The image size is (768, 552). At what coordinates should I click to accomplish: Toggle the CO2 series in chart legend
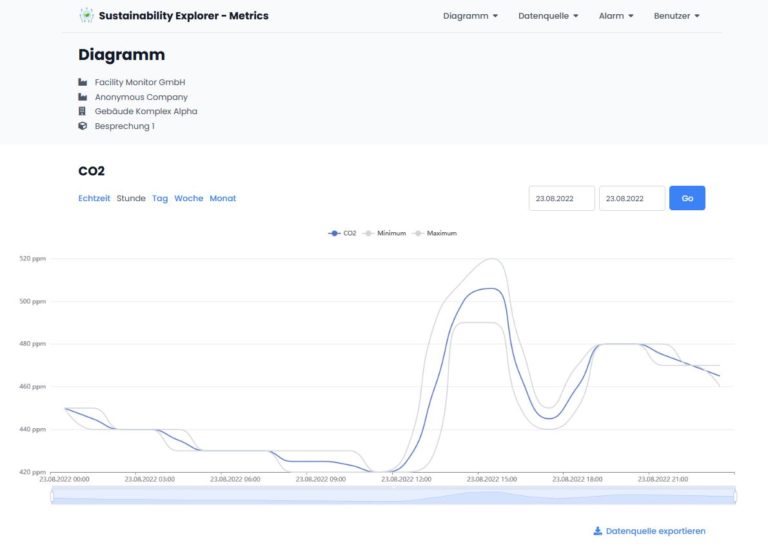tap(342, 233)
